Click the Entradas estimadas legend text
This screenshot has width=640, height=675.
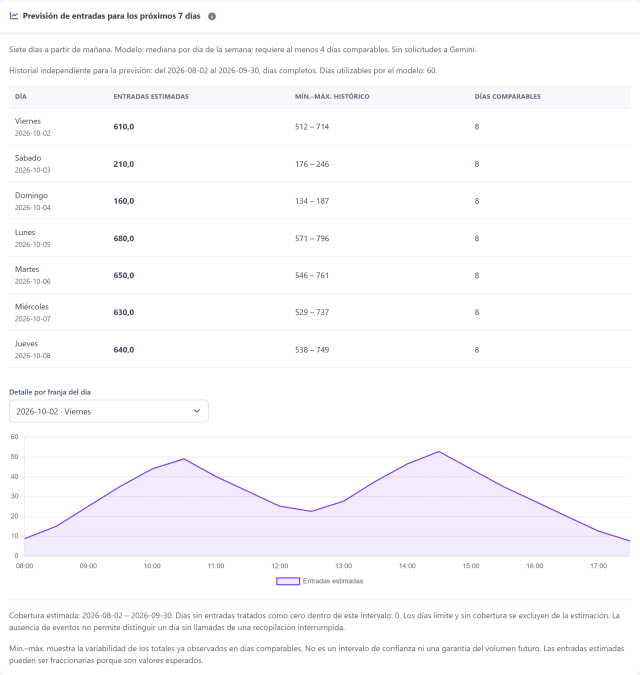pos(333,581)
